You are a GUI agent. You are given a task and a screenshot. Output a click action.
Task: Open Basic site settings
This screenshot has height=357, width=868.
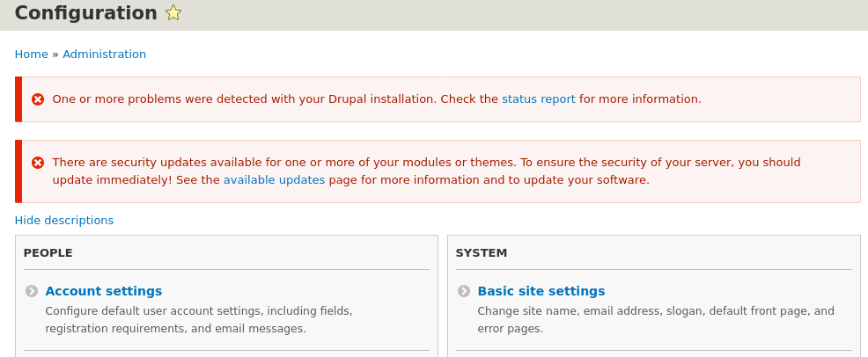point(541,291)
